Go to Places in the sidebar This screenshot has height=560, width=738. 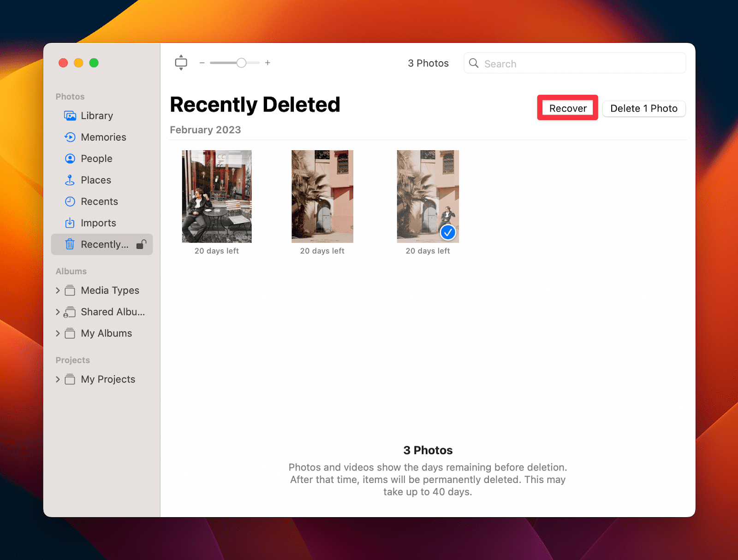tap(102, 180)
